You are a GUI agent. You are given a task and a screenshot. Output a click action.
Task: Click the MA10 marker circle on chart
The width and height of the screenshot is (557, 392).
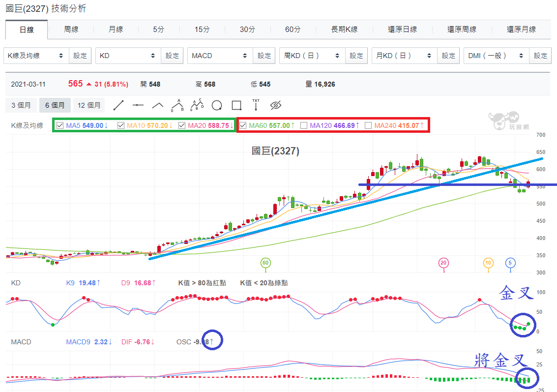tap(488, 263)
